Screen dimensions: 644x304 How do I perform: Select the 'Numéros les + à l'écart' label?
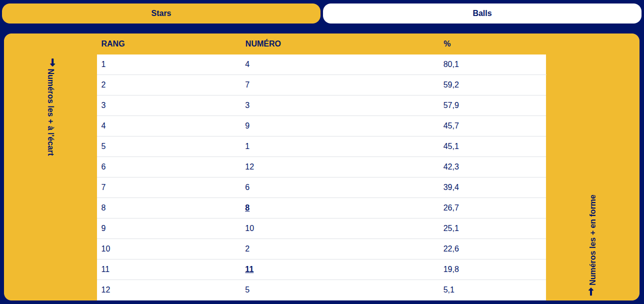click(x=51, y=112)
